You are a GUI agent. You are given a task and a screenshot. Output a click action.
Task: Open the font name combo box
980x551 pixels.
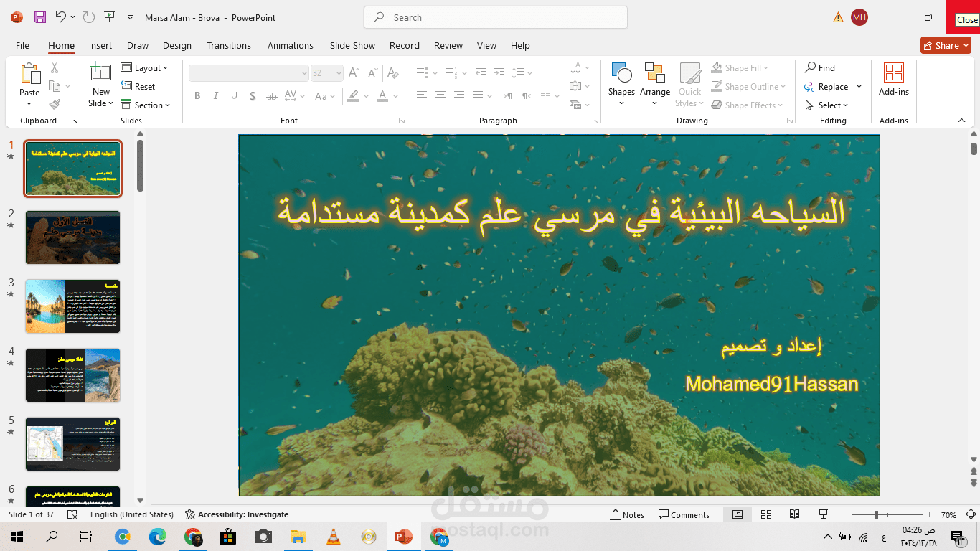[249, 73]
